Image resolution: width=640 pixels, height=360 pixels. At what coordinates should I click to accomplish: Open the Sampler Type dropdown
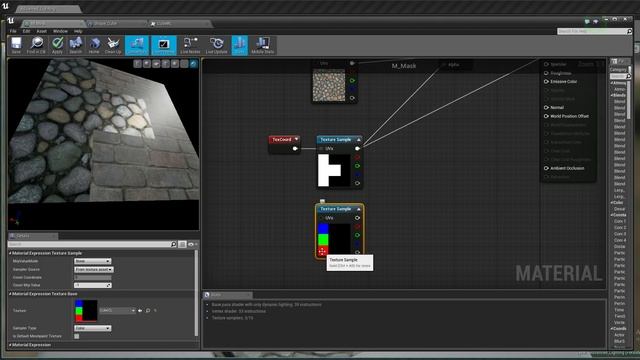click(x=93, y=328)
